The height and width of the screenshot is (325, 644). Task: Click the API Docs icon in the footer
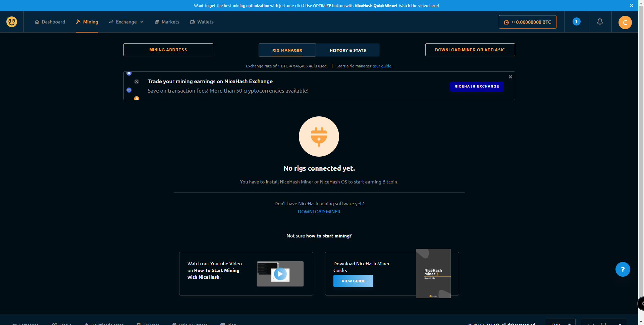pyautogui.click(x=139, y=323)
